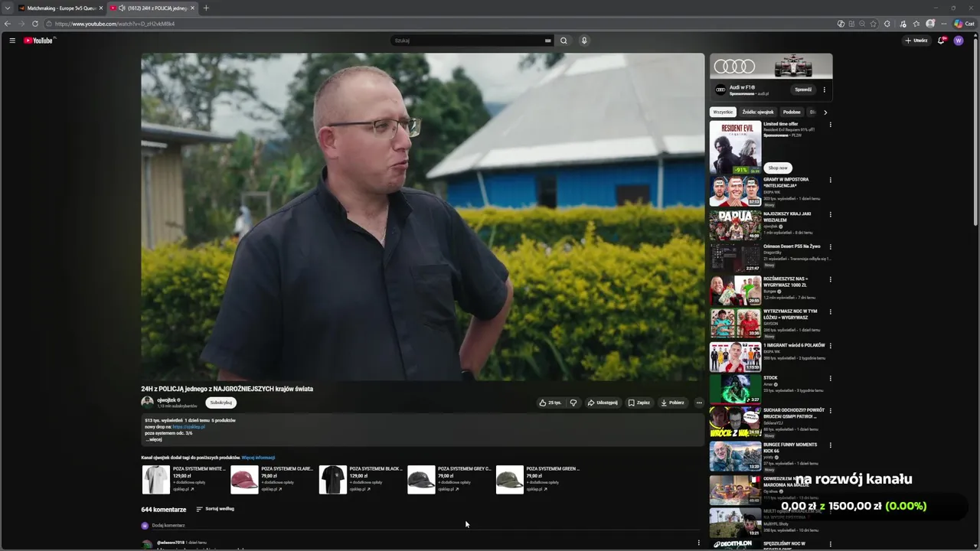
Task: Open YouTube notifications bell
Action: 942,41
